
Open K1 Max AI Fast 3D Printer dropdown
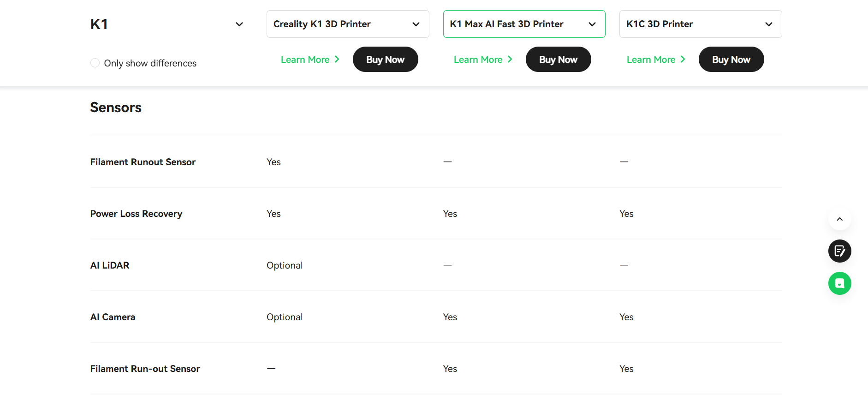click(x=524, y=24)
